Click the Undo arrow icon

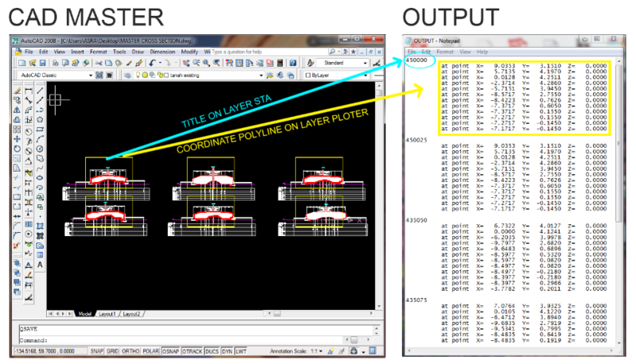click(151, 62)
